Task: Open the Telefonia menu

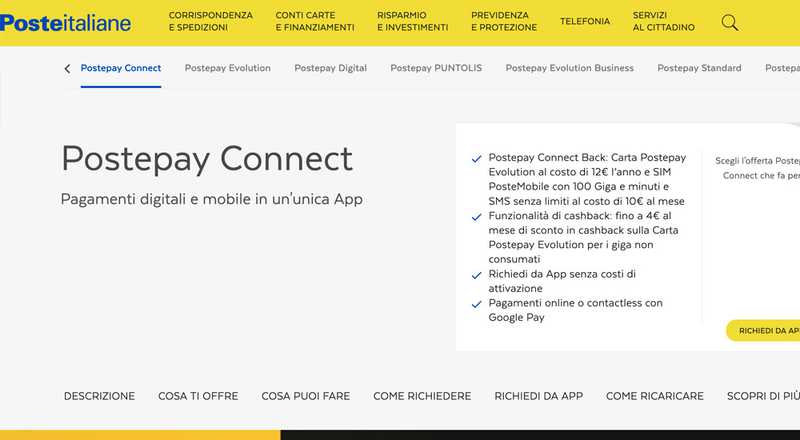Action: pyautogui.click(x=585, y=21)
